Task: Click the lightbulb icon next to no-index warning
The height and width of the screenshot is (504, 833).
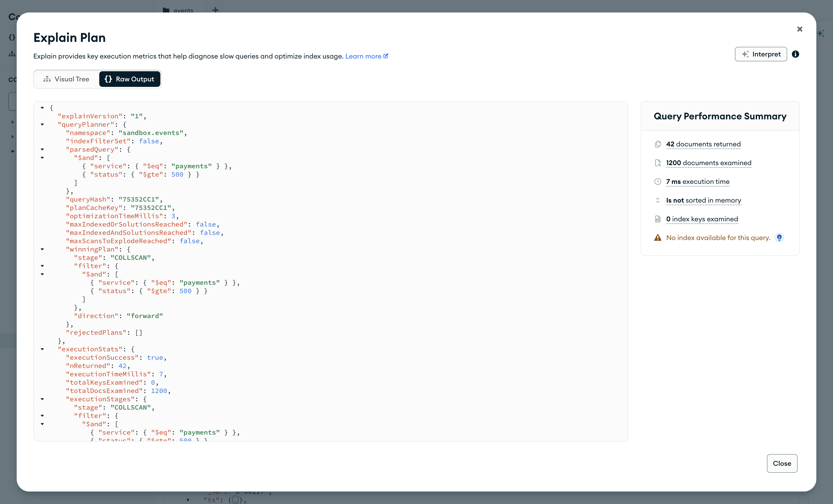Action: [779, 238]
